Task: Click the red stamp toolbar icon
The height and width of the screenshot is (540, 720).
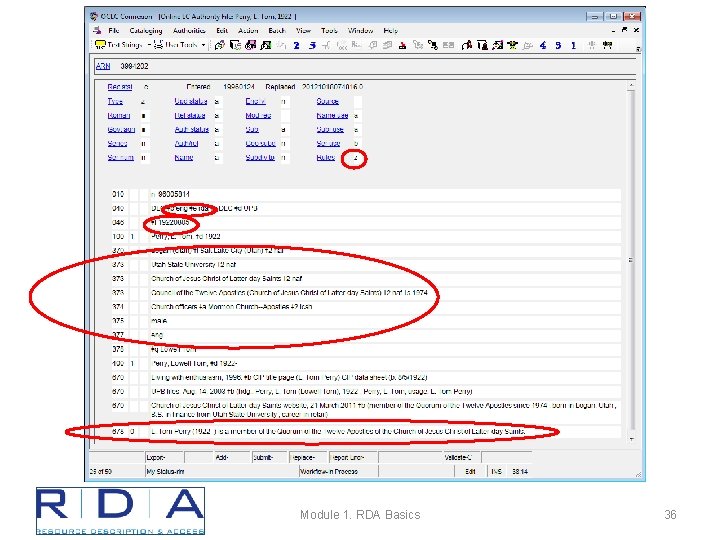Action: tap(402, 45)
